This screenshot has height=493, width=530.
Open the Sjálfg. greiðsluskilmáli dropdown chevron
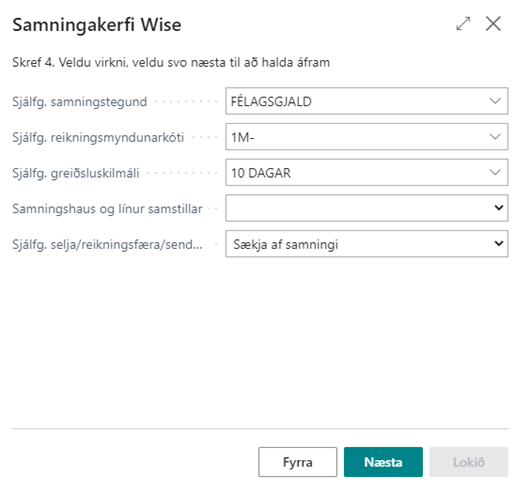(x=495, y=173)
